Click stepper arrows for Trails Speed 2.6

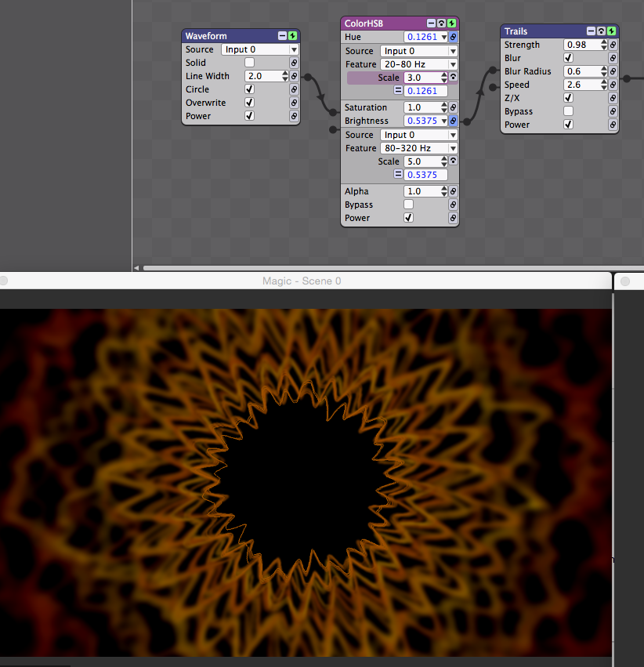604,85
